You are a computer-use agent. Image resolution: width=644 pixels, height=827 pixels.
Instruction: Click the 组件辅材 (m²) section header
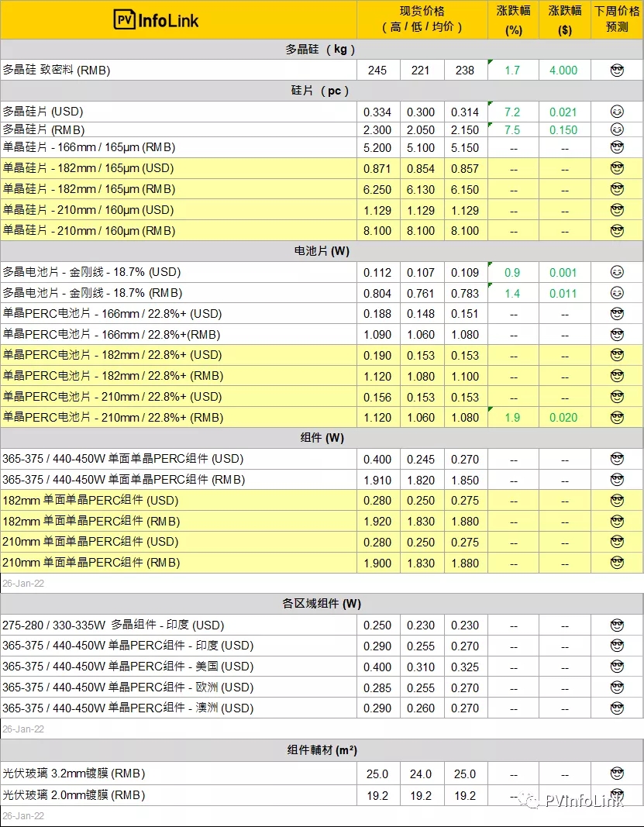point(321,750)
